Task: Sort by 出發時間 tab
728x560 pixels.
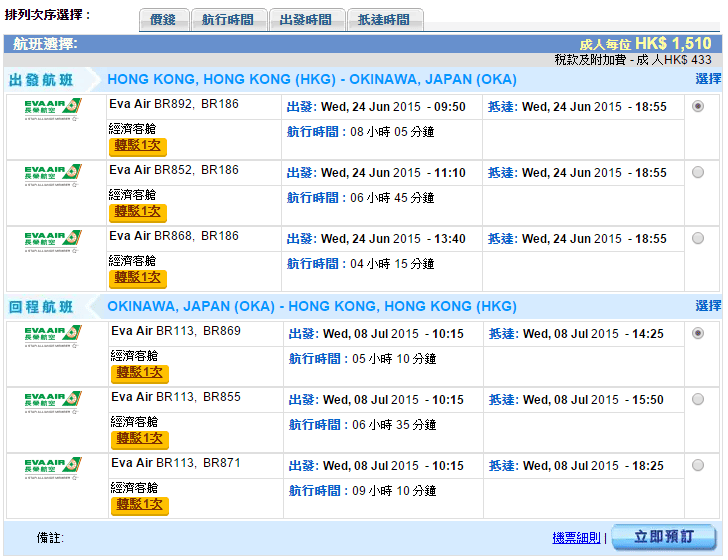Action: pyautogui.click(x=306, y=20)
